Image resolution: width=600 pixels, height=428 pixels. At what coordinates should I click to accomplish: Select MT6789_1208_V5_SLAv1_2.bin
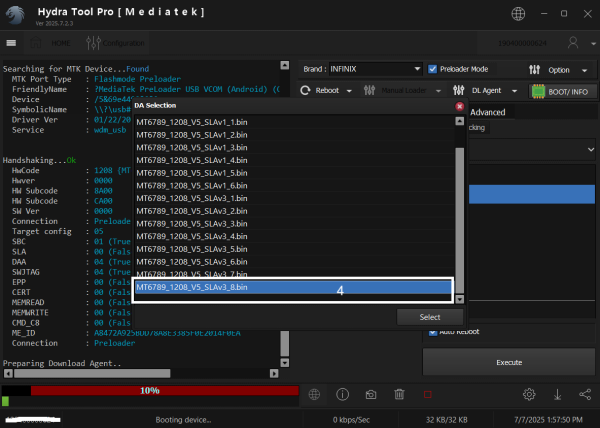(295, 135)
